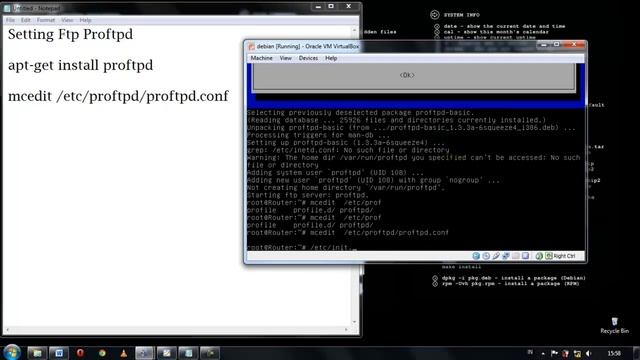640x360 pixels.
Task: Click the shared folders icon in VirtualBox status bar
Action: (516, 256)
